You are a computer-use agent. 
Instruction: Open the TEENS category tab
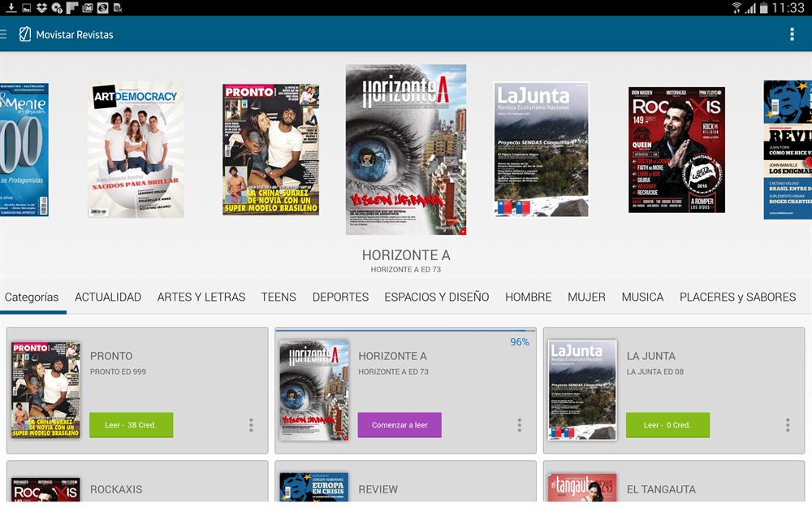click(x=279, y=297)
